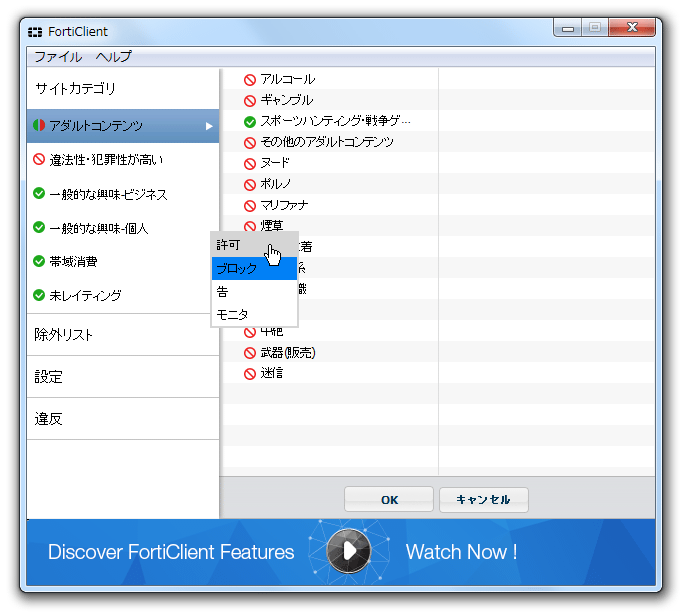Select アルコール subcategory text
Image resolution: width=684 pixels, height=615 pixels.
tap(287, 79)
